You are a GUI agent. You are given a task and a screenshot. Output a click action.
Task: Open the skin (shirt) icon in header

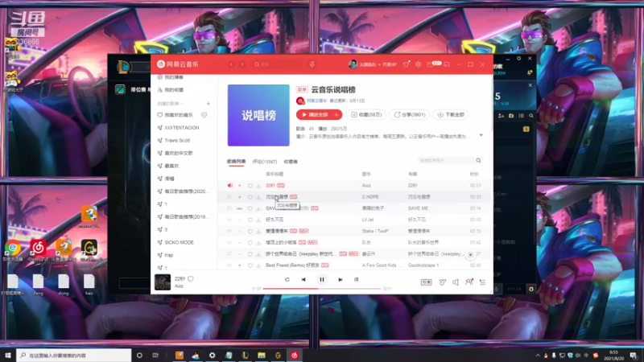pos(407,64)
